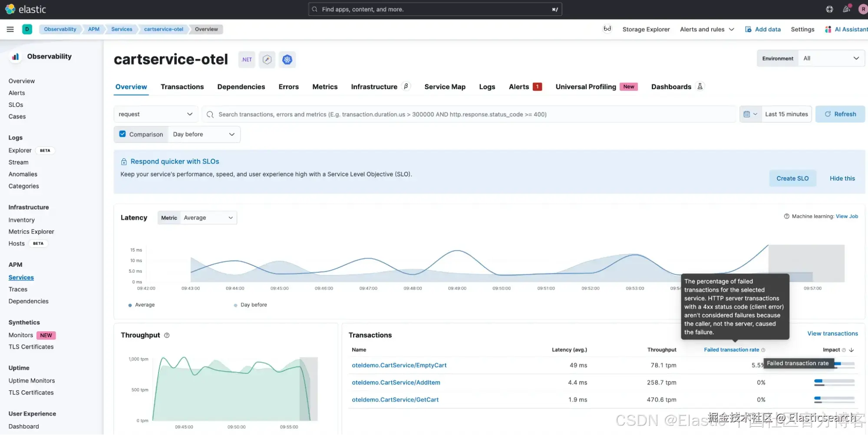Open the newsfeed notifications icon

846,9
